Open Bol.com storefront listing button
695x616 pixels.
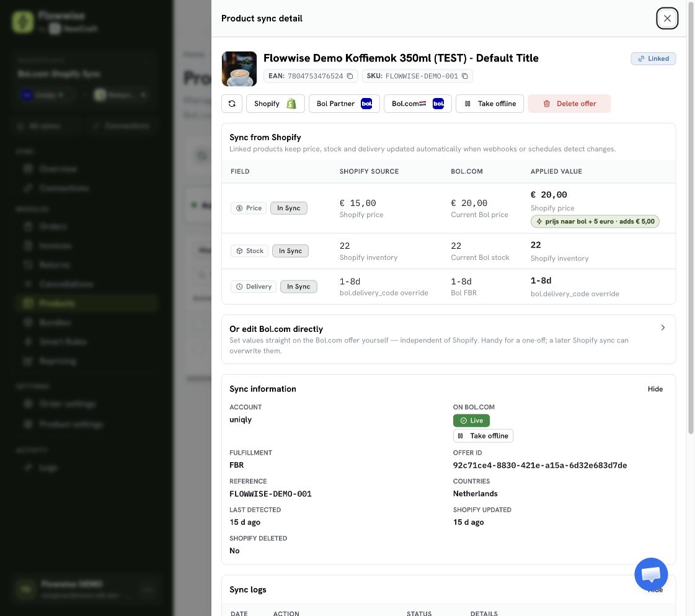tap(417, 104)
